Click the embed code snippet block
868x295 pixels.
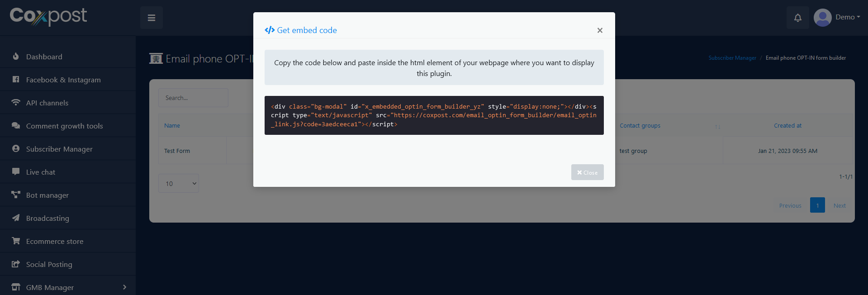[434, 115]
